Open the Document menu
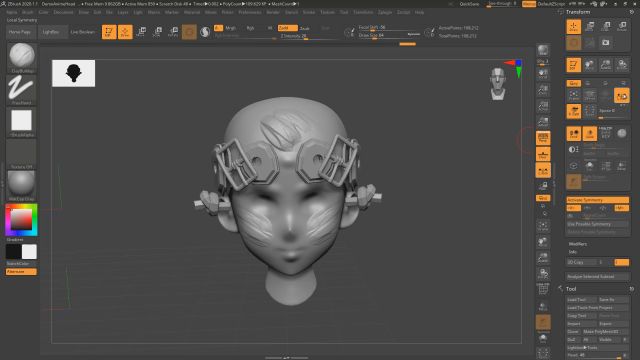 [63, 12]
